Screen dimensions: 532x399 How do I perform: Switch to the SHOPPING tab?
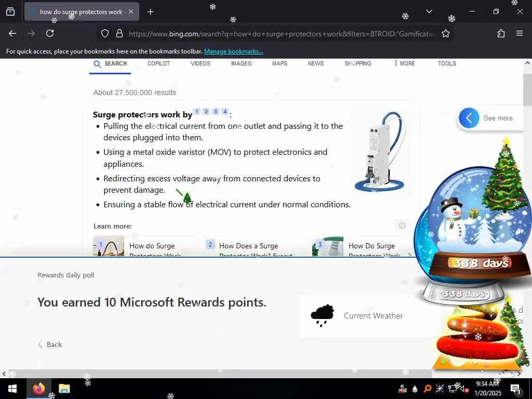click(357, 63)
